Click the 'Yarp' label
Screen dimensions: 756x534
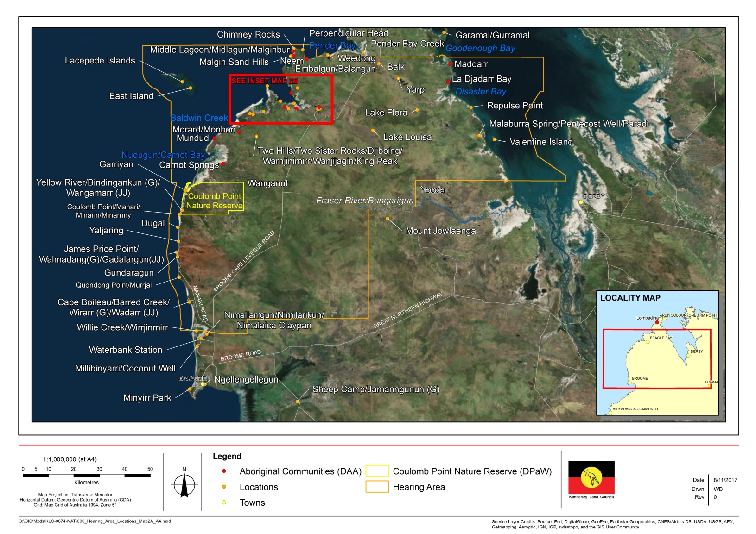415,90
